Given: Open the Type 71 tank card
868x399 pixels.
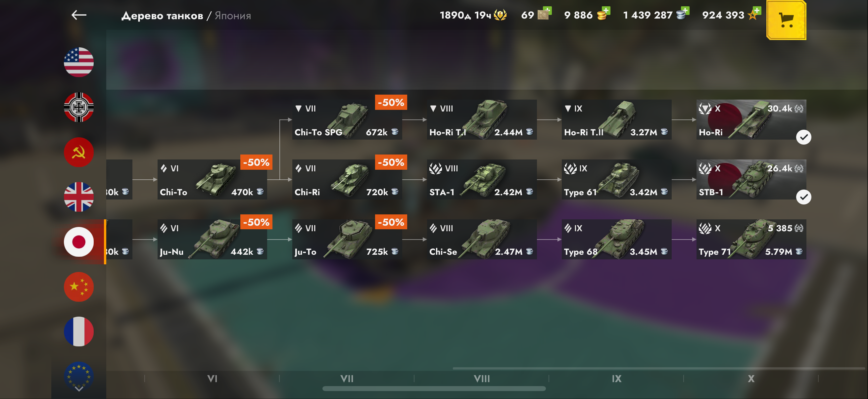Looking at the screenshot, I should (751, 240).
